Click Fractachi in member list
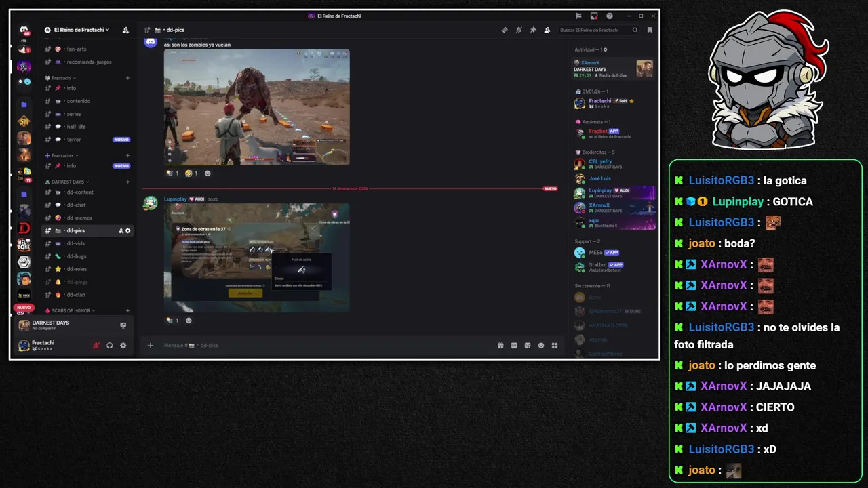This screenshot has width=868, height=488. [614, 103]
